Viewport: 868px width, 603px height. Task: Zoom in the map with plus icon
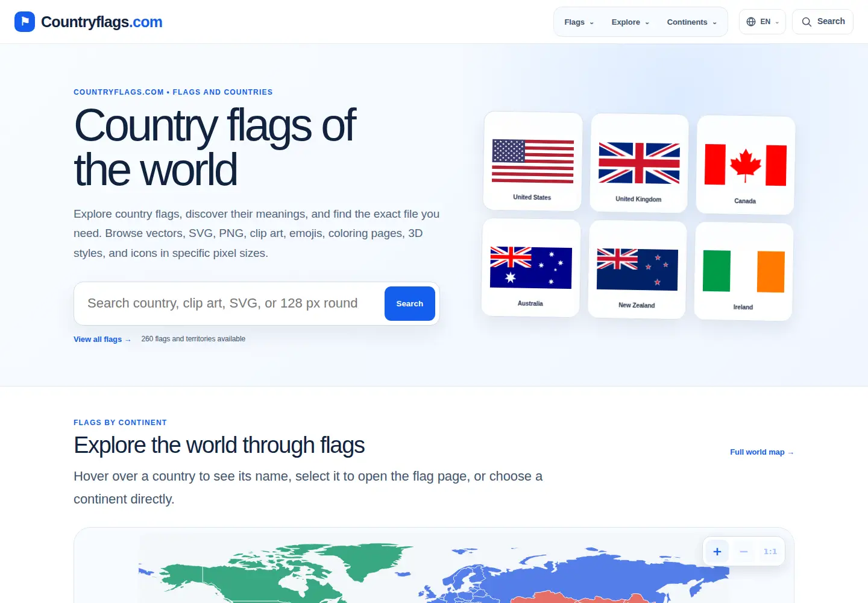717,551
